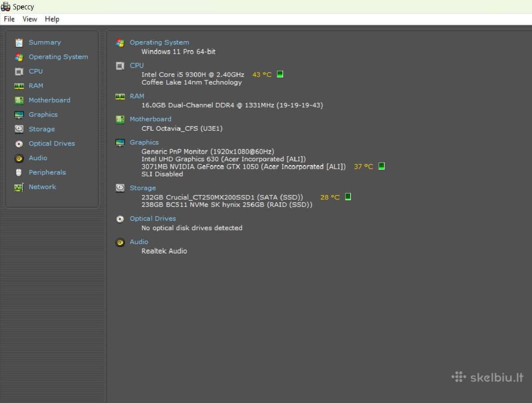This screenshot has width=532, height=403.
Task: Click the Windows flag icon in summary pane
Action: point(120,43)
